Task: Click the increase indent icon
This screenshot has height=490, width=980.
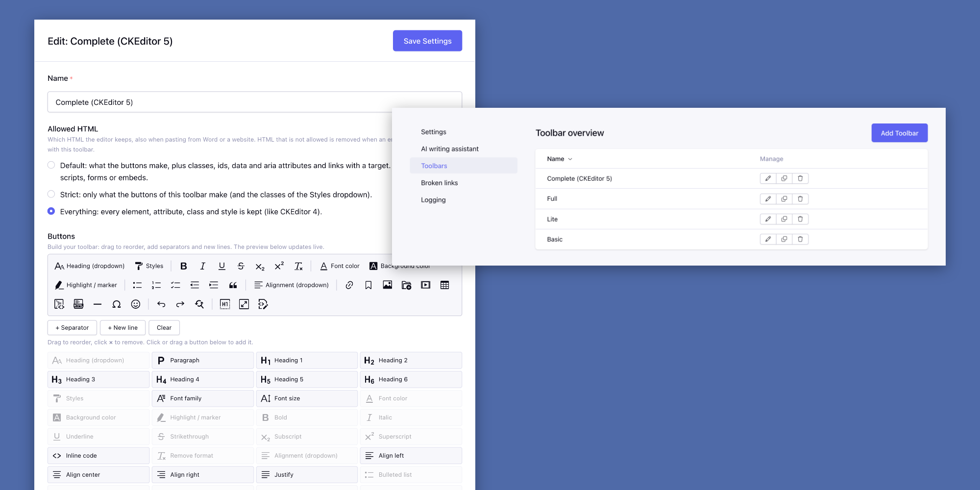Action: [x=214, y=285]
